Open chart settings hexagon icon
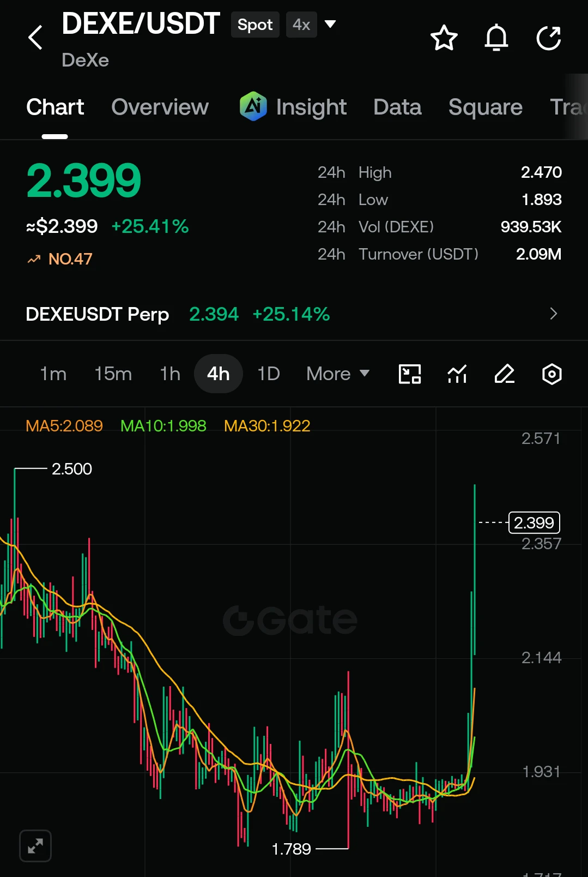The image size is (588, 877). pyautogui.click(x=551, y=374)
